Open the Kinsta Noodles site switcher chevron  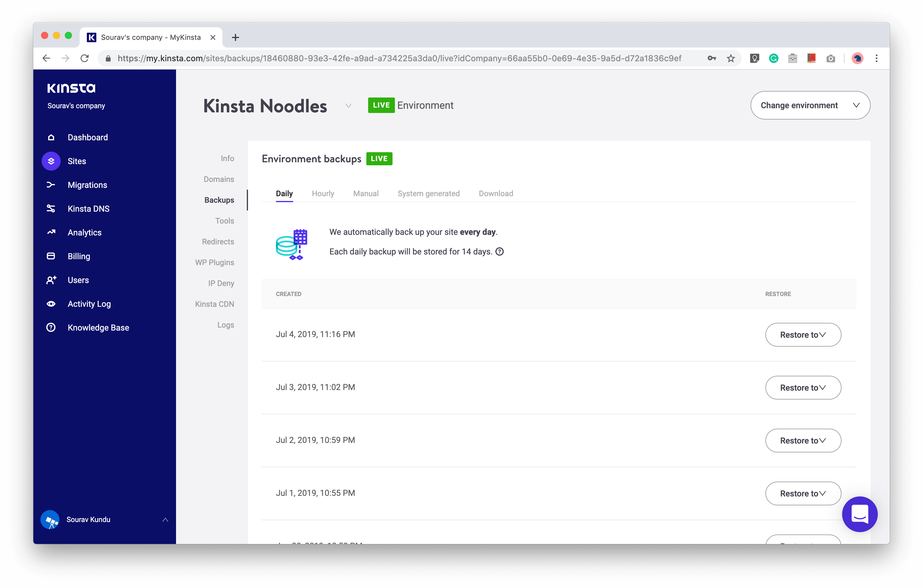348,106
